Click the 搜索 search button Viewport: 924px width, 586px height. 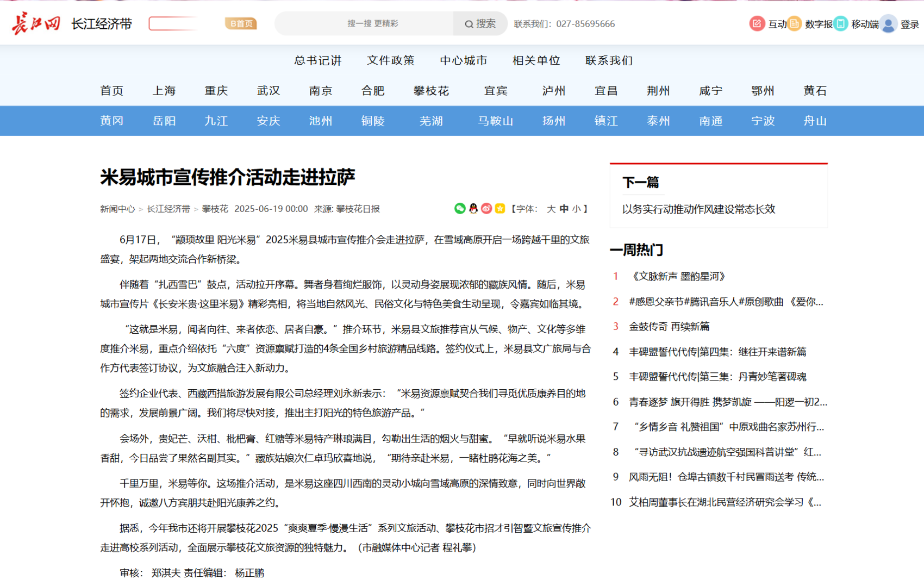(480, 24)
